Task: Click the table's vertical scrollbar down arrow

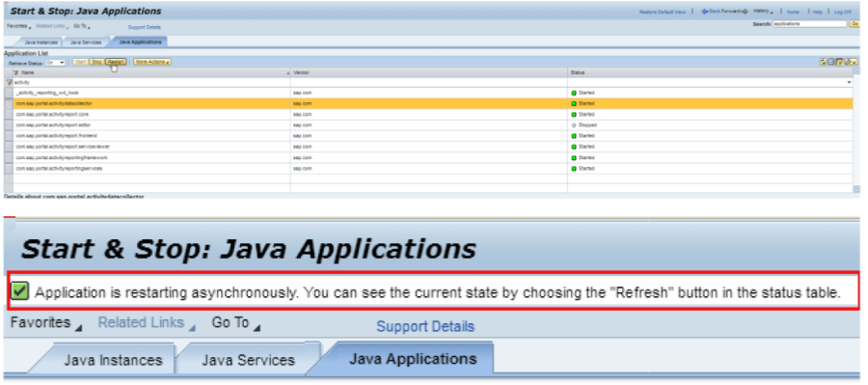Action: tap(856, 189)
